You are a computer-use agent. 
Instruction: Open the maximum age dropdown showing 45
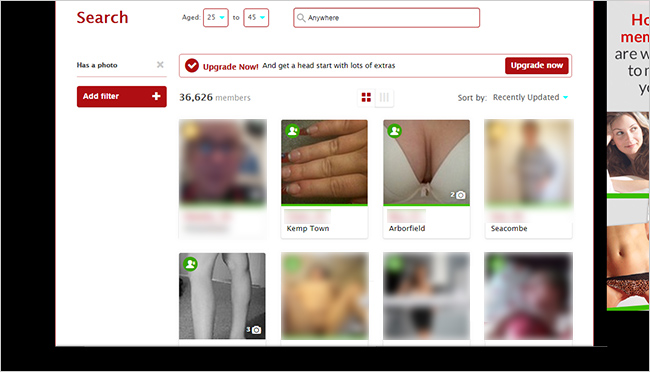click(x=256, y=17)
